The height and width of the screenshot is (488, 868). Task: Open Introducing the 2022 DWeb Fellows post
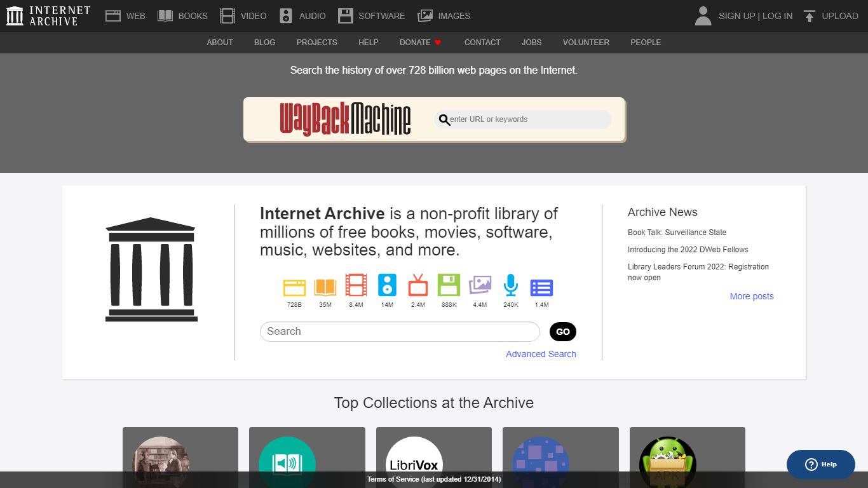(688, 250)
